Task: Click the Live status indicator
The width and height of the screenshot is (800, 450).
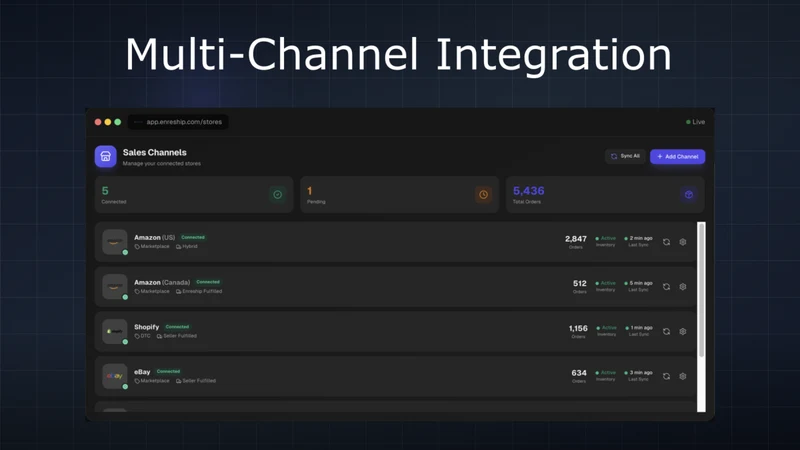Action: click(695, 122)
